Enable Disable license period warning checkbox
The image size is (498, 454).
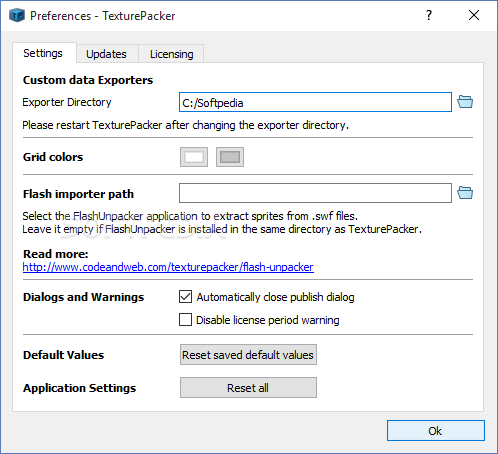[185, 320]
